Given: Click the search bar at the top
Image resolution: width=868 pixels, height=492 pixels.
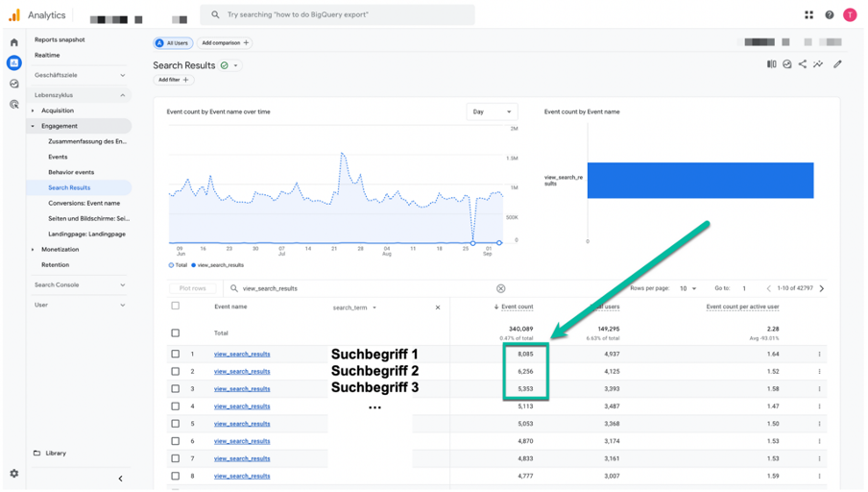Looking at the screenshot, I should [x=337, y=15].
